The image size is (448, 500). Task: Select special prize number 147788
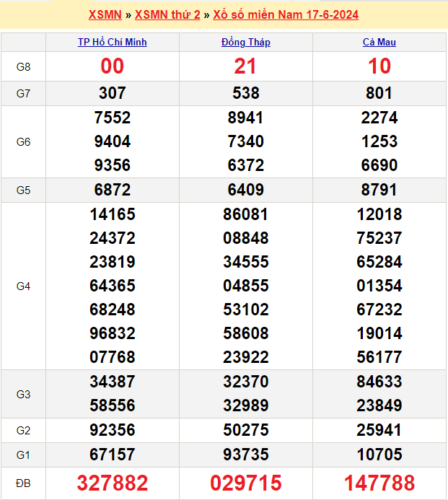pyautogui.click(x=379, y=483)
